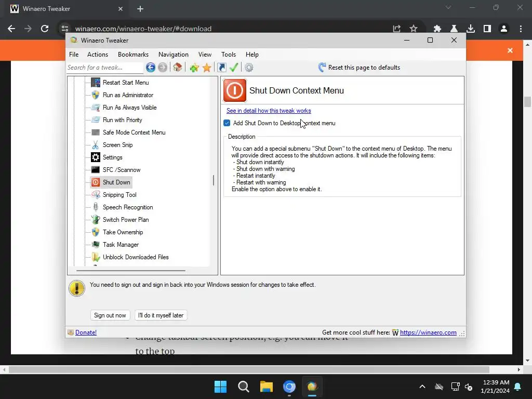Viewport: 532px width, 399px height.
Task: Click the Speech Recognition microphone icon
Action: point(96,207)
